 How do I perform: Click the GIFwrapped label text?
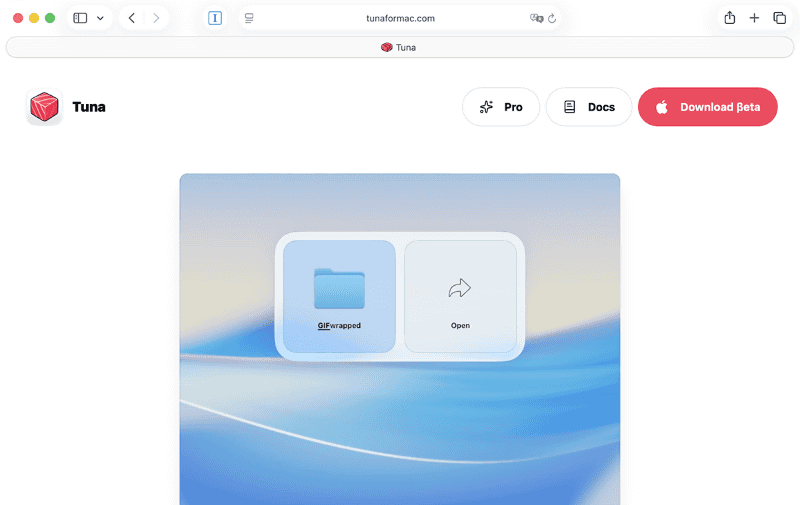pyautogui.click(x=339, y=325)
